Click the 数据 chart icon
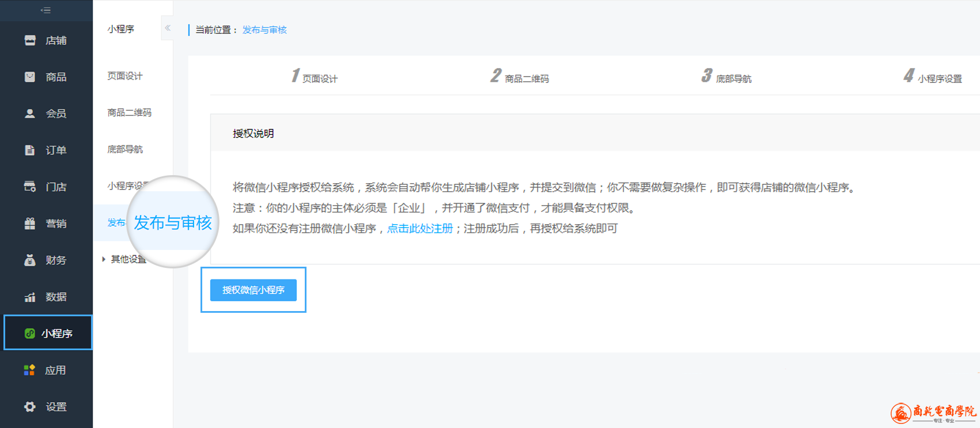The width and height of the screenshot is (980, 428). 30,297
